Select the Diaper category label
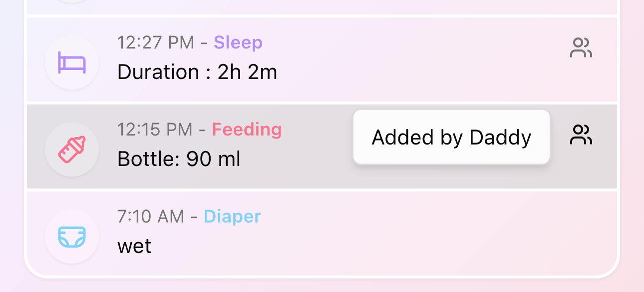The height and width of the screenshot is (292, 644). pyautogui.click(x=232, y=216)
